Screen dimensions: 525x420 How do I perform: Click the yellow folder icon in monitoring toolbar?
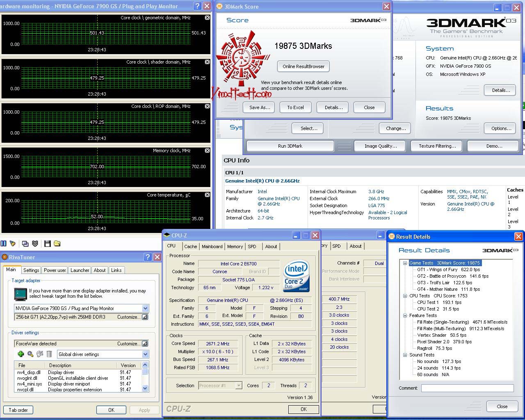(x=57, y=244)
